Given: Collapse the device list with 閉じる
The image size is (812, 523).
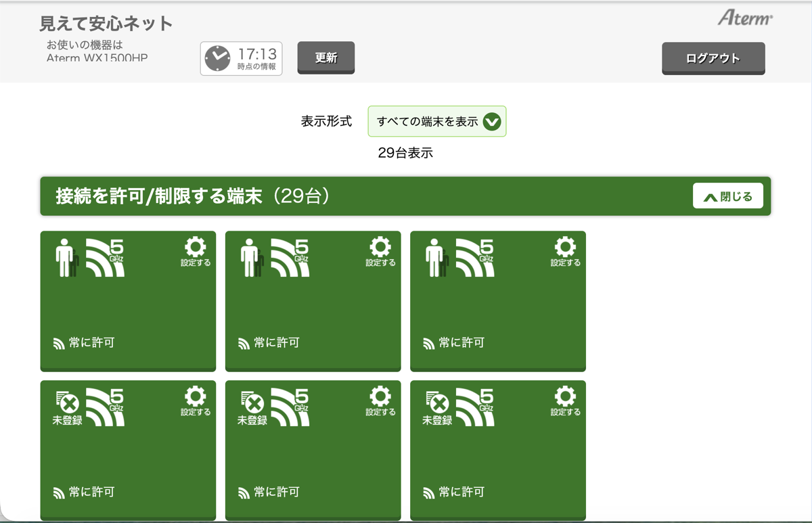Looking at the screenshot, I should (x=728, y=196).
